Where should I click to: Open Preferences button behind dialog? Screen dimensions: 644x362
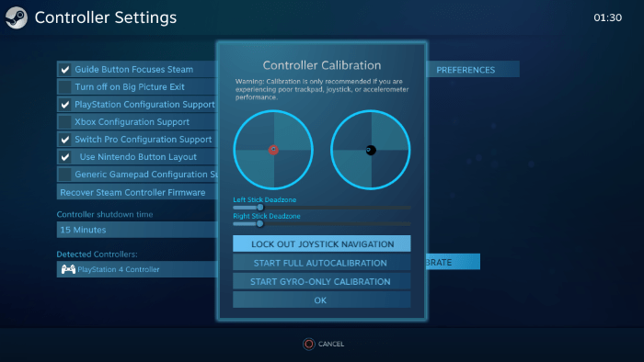tap(473, 70)
